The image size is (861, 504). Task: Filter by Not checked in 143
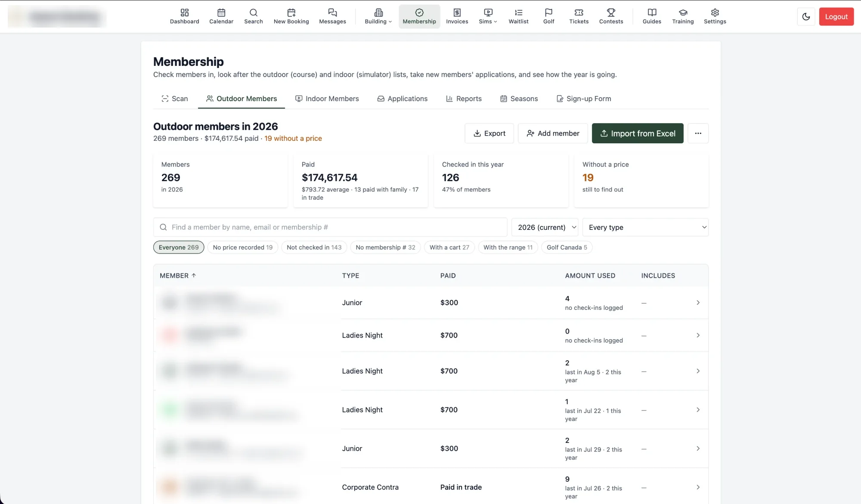click(x=314, y=247)
